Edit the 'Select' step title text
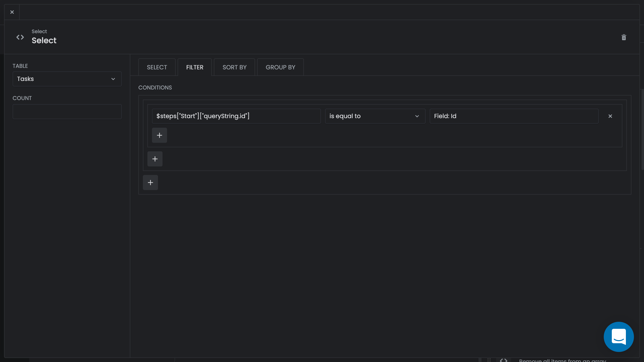Image resolution: width=644 pixels, height=362 pixels. pyautogui.click(x=44, y=40)
